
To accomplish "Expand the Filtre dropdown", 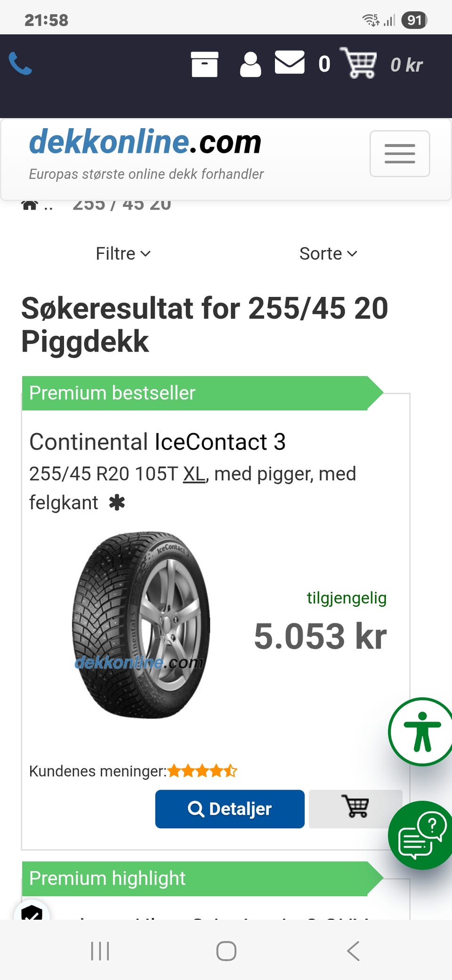I will (x=123, y=253).
